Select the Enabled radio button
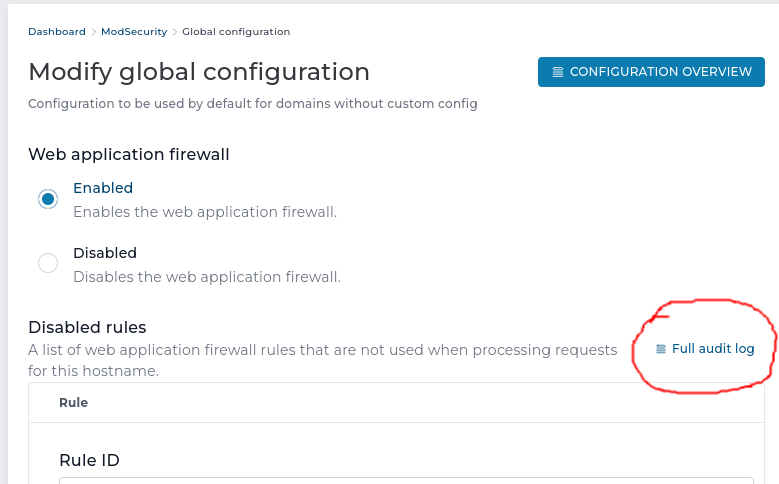The image size is (779, 484). pyautogui.click(x=48, y=198)
